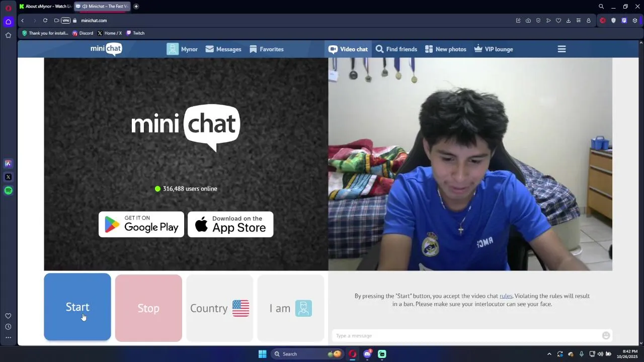This screenshot has height=362, width=644.
Task: Open New photos in the header
Action: [445, 49]
